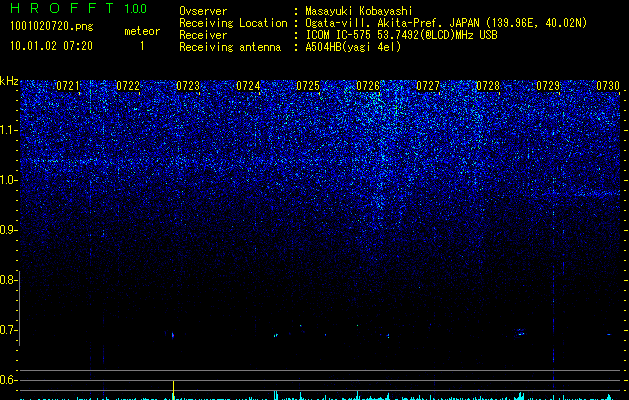Viewport: 629px width, 400px height.
Task: Click the 0.7 kHz axis label
Action: (x=8, y=330)
